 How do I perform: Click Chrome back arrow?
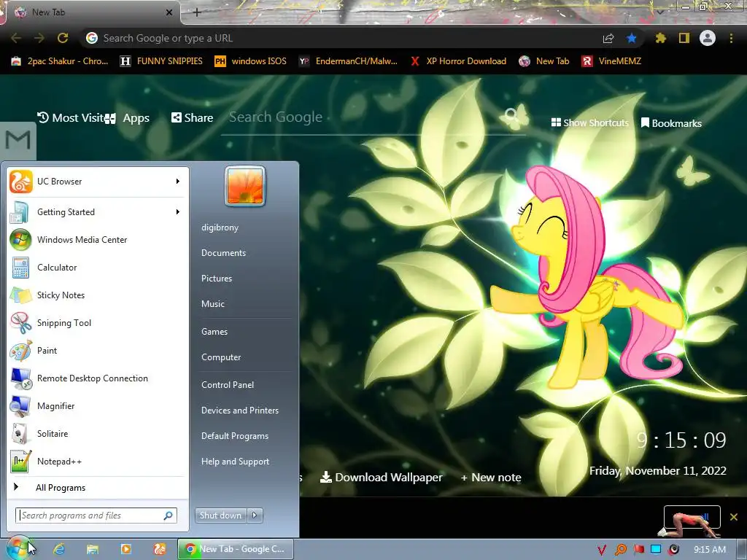[16, 38]
